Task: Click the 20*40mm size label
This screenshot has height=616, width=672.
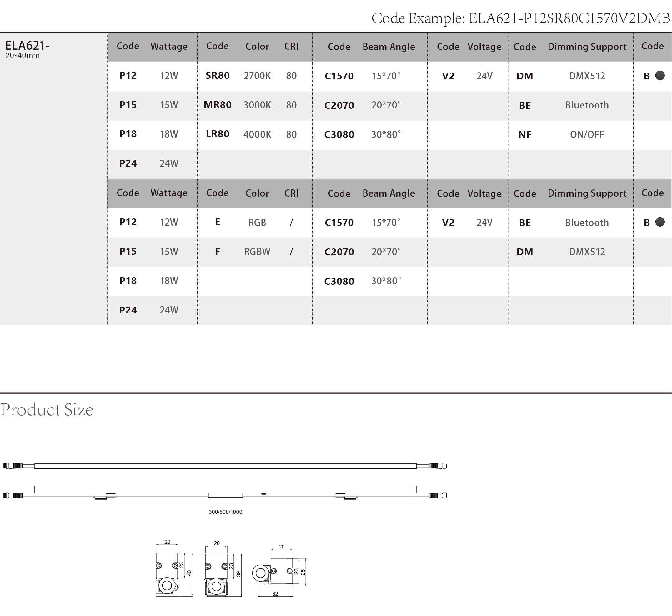Action: (22, 55)
